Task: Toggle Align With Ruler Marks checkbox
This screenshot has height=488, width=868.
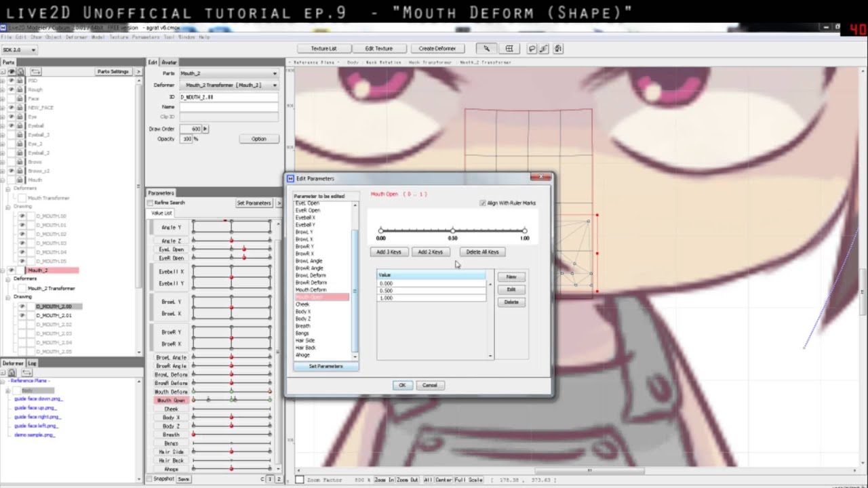Action: [x=482, y=203]
